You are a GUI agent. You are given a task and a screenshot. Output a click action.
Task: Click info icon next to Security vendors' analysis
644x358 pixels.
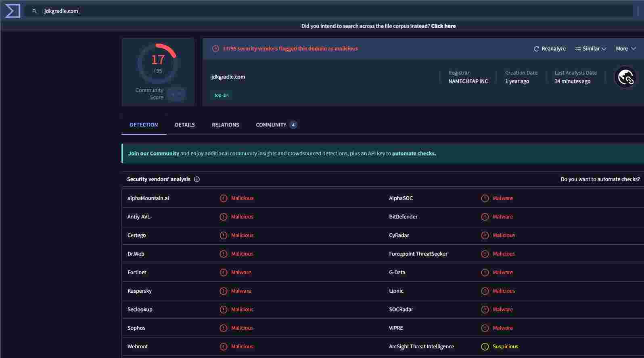coord(197,179)
